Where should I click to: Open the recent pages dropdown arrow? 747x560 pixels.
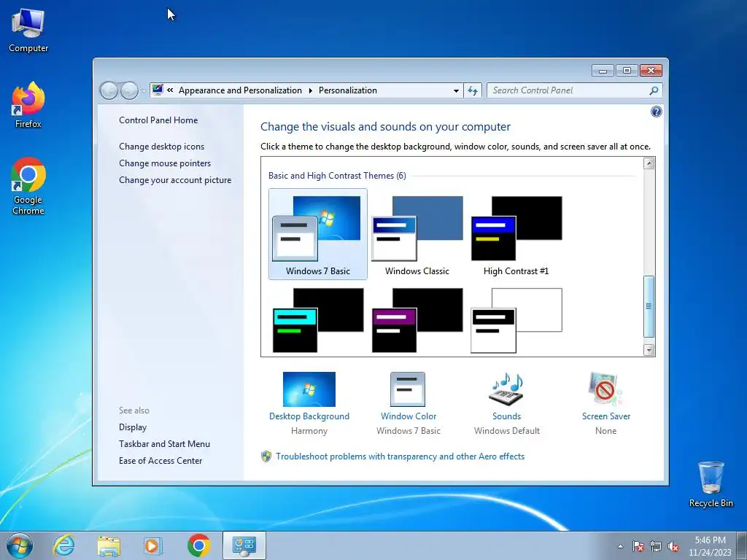[144, 90]
